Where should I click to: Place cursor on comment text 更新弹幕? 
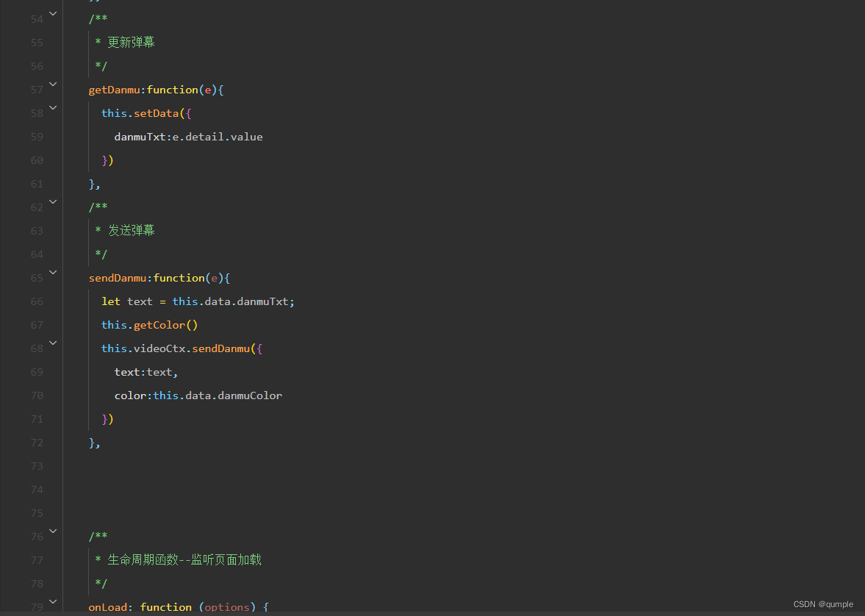click(132, 42)
